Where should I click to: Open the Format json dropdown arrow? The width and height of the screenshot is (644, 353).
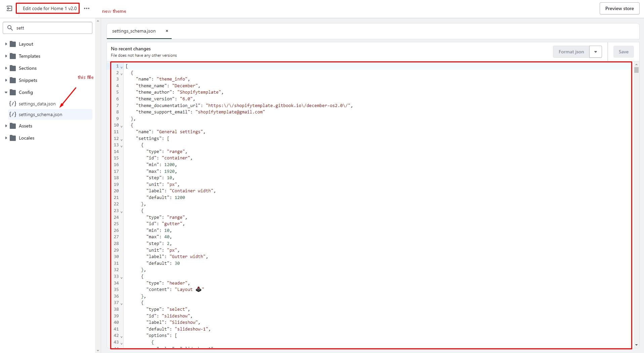point(595,52)
